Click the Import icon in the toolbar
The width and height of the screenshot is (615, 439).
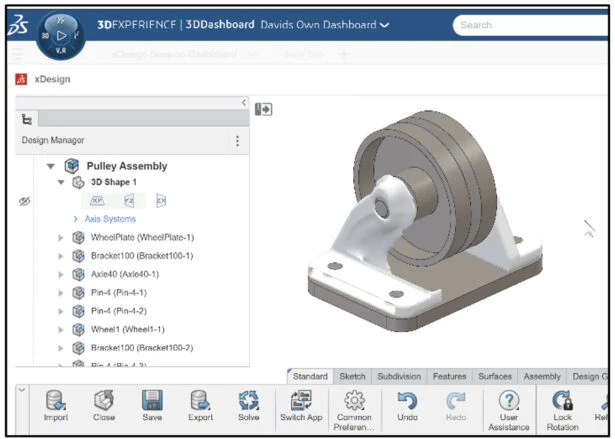tap(56, 402)
